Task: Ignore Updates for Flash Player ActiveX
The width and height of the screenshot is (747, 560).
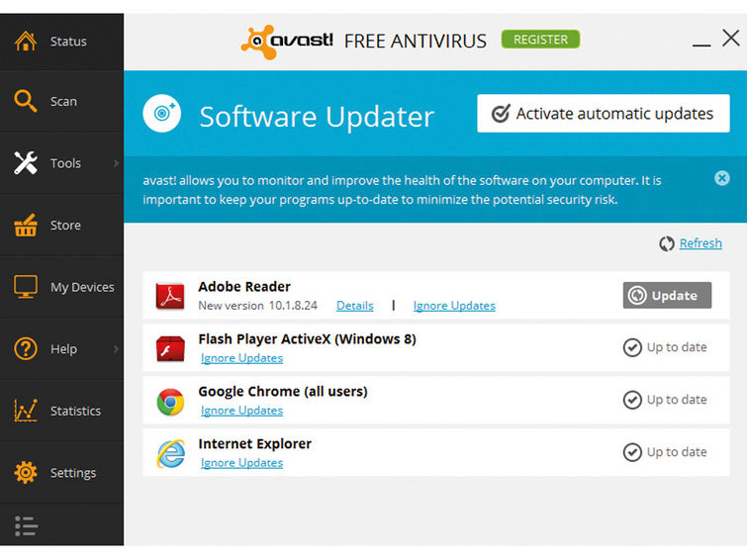Action: tap(242, 358)
